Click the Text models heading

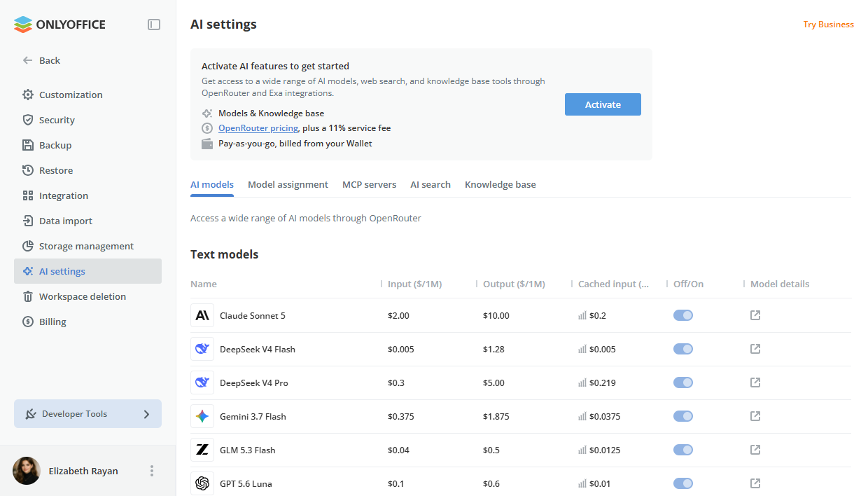(225, 254)
